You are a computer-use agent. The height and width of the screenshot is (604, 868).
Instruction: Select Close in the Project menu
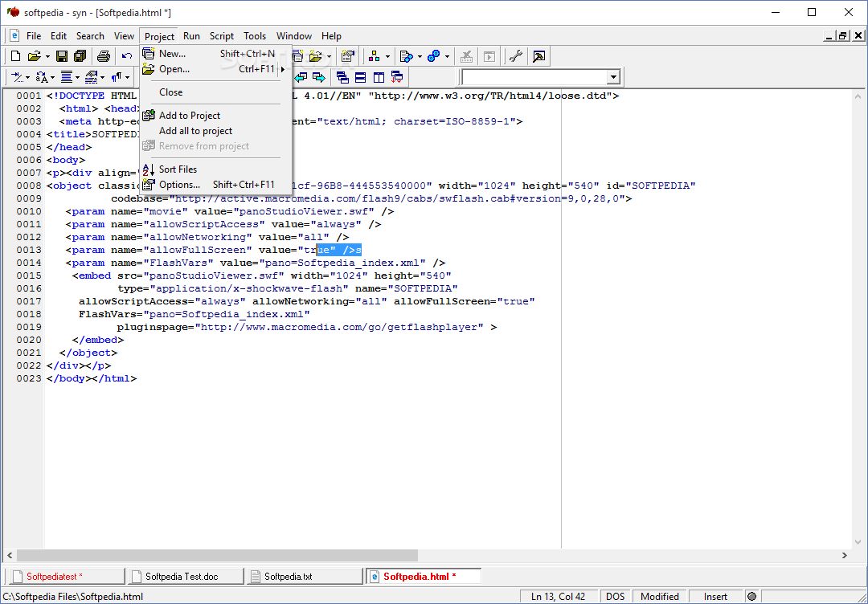pyautogui.click(x=216, y=92)
